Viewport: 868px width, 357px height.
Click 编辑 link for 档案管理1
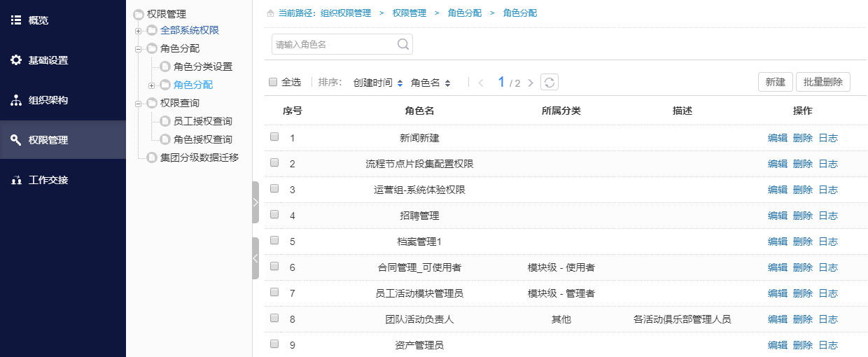tap(777, 241)
